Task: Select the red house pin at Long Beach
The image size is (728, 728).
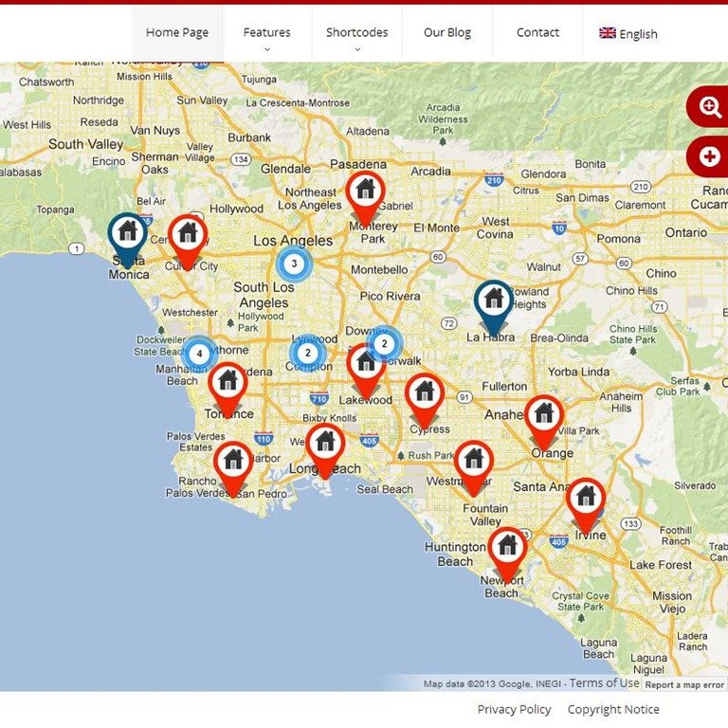Action: 325,450
